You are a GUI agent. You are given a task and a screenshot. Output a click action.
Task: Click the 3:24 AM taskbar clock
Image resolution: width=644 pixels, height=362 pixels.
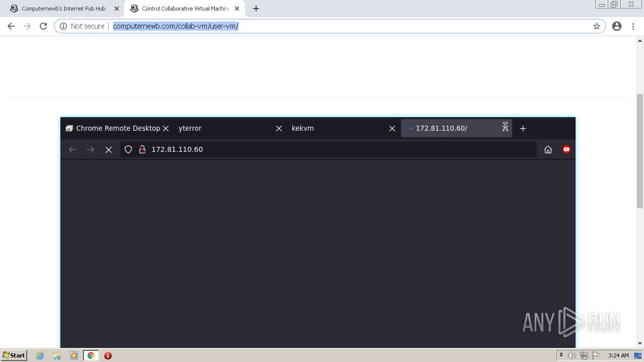click(x=618, y=355)
